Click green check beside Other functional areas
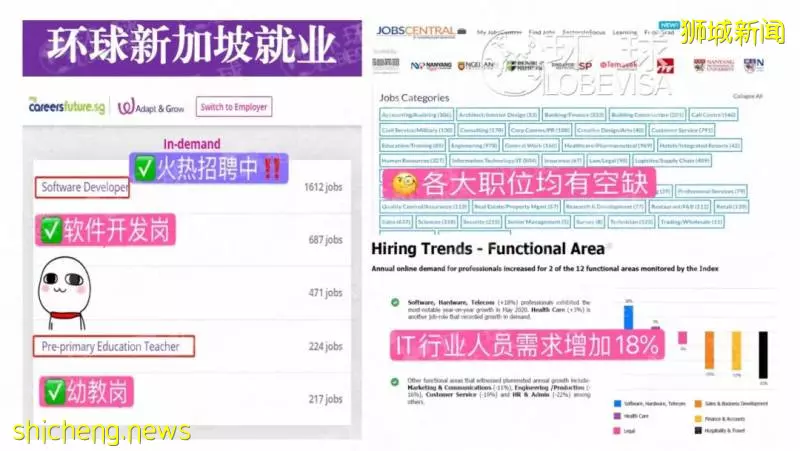Viewport: 800px width, 451px height. pos(395,382)
